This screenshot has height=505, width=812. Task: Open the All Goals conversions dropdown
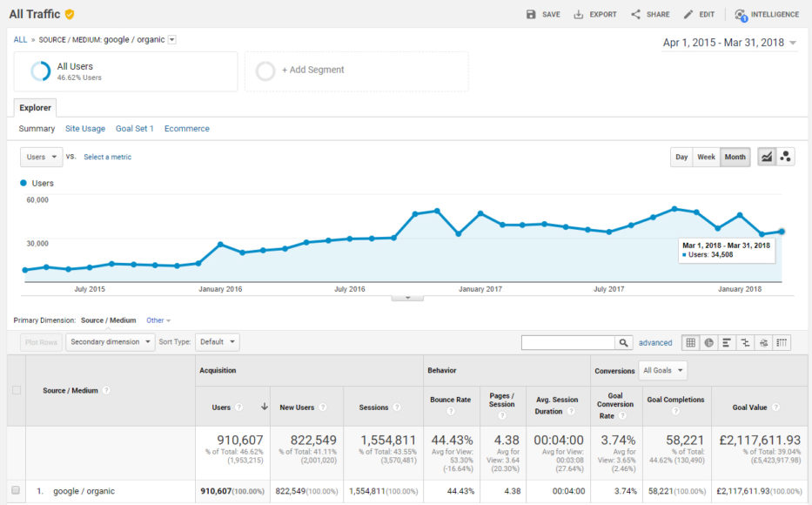(x=662, y=370)
